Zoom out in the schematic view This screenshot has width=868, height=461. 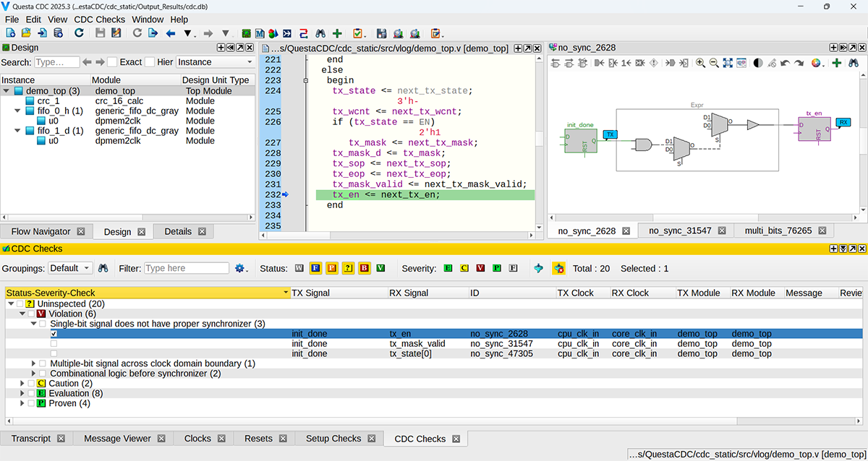714,63
